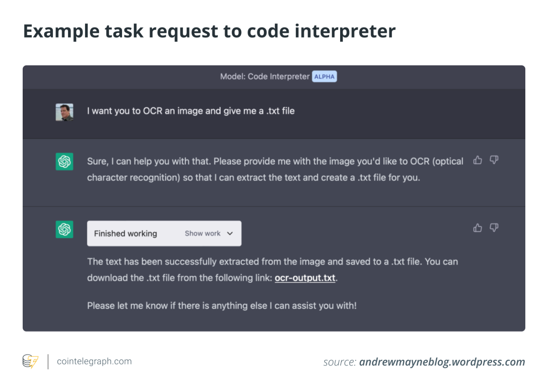Click the Cointelegraph logo icon
This screenshot has height=392, width=548.
click(31, 361)
